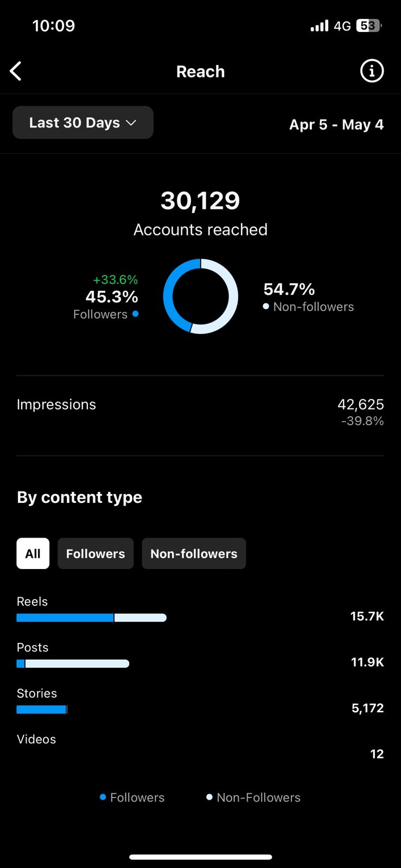
Task: Tap the white dot beside 54.7% Non-followers
Action: [266, 307]
